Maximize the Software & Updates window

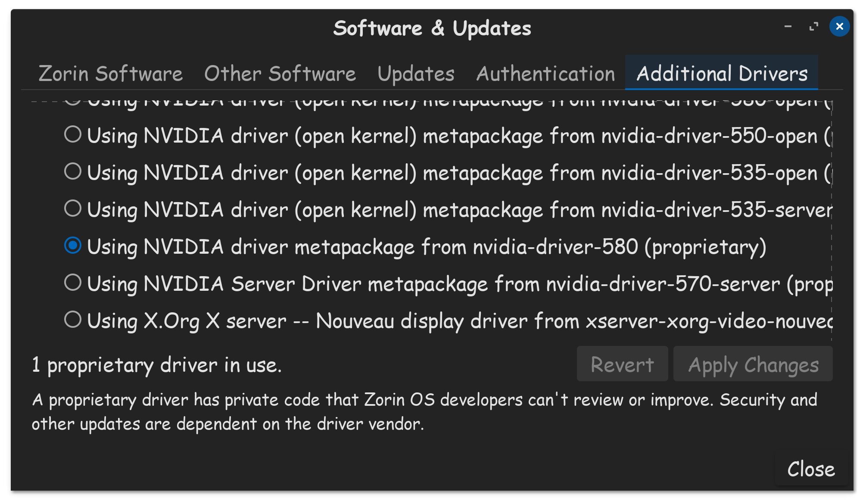(813, 27)
